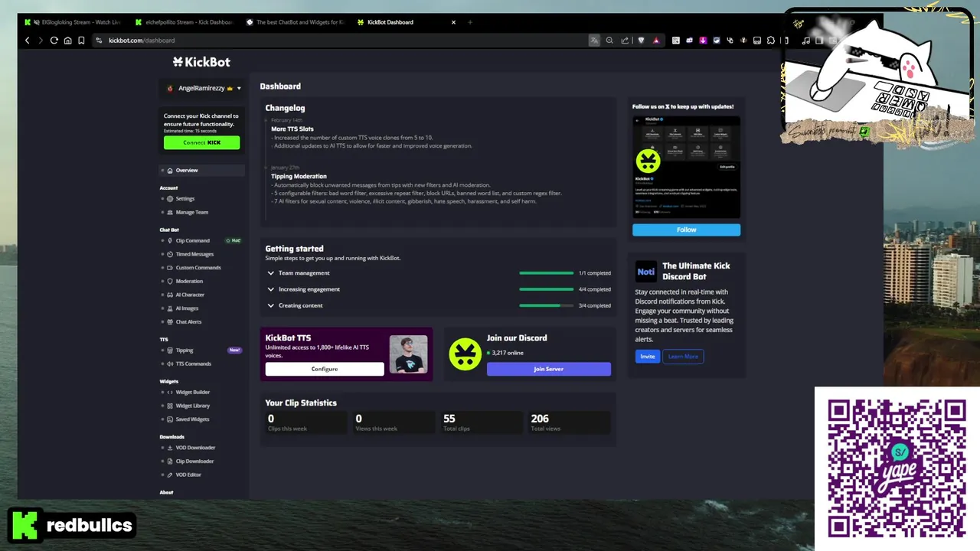Switch to elchefpollito Stream Kick Dashboard tab
Image resolution: width=980 pixels, height=551 pixels.
click(x=184, y=22)
